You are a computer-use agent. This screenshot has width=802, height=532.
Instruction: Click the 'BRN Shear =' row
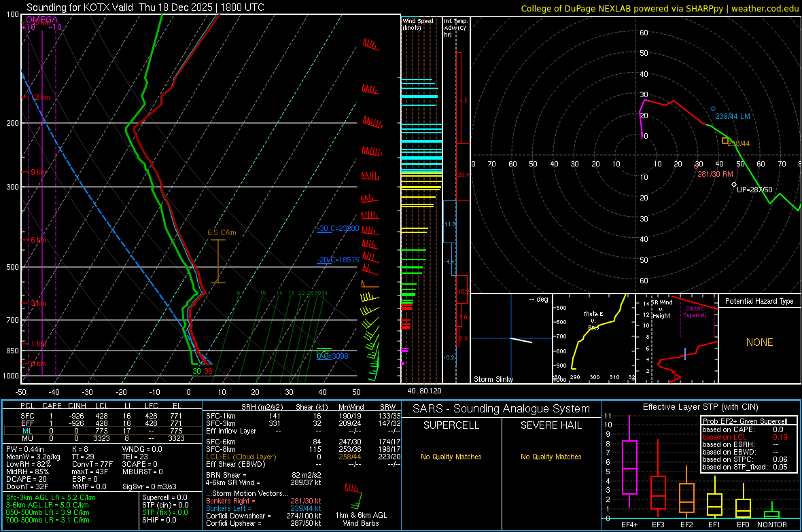coord(264,475)
